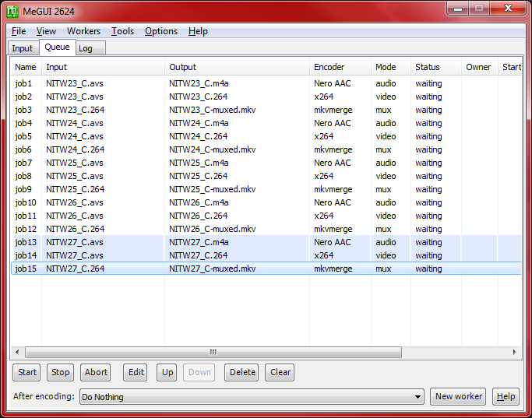
Task: Open the Options menu
Action: coord(161,31)
